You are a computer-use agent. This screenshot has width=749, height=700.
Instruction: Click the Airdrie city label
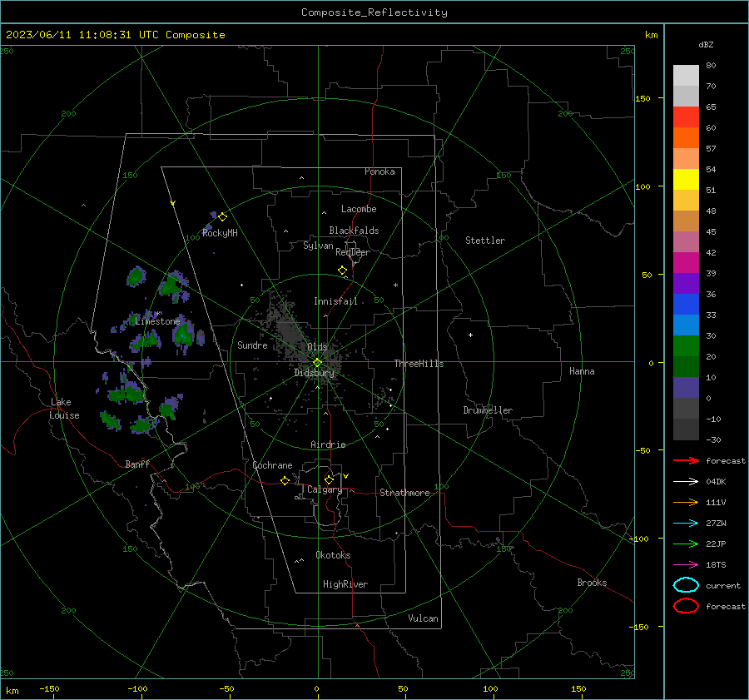pos(328,444)
